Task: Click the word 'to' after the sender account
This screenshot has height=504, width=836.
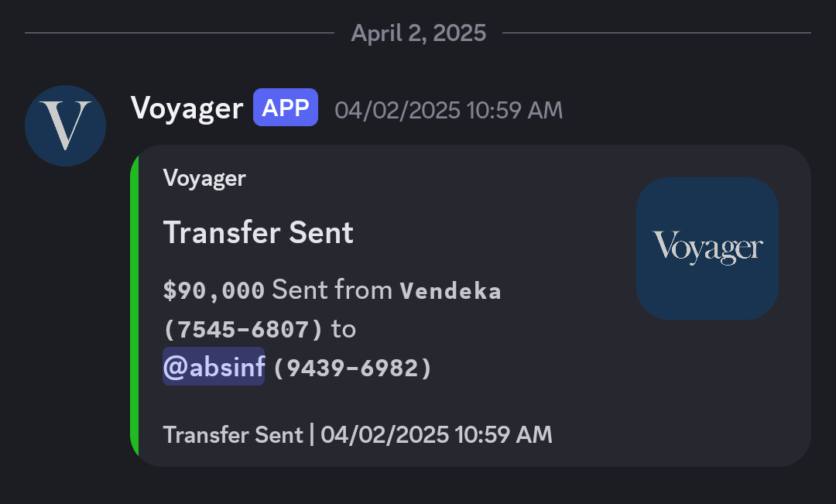Action: coord(344,329)
